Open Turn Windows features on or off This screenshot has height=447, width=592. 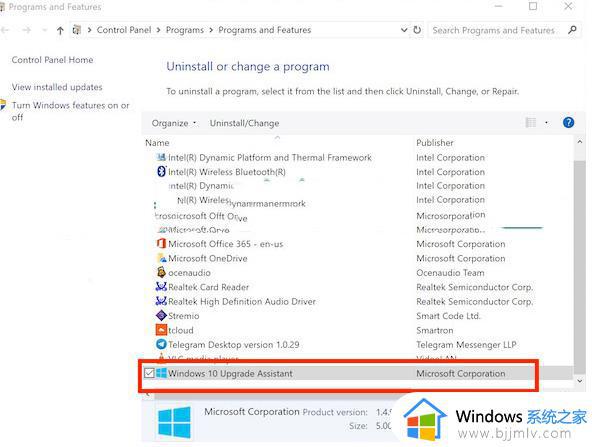click(70, 111)
